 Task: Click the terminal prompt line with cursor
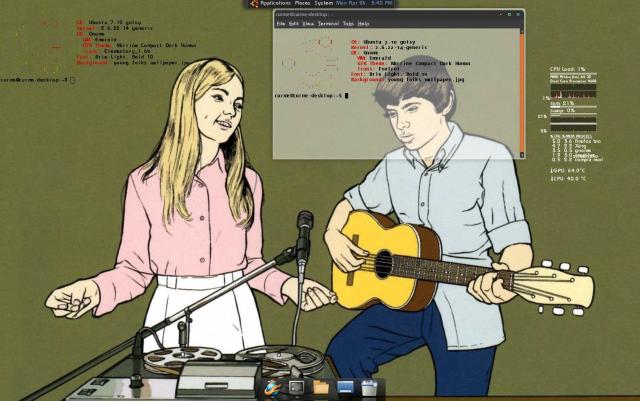[311, 96]
